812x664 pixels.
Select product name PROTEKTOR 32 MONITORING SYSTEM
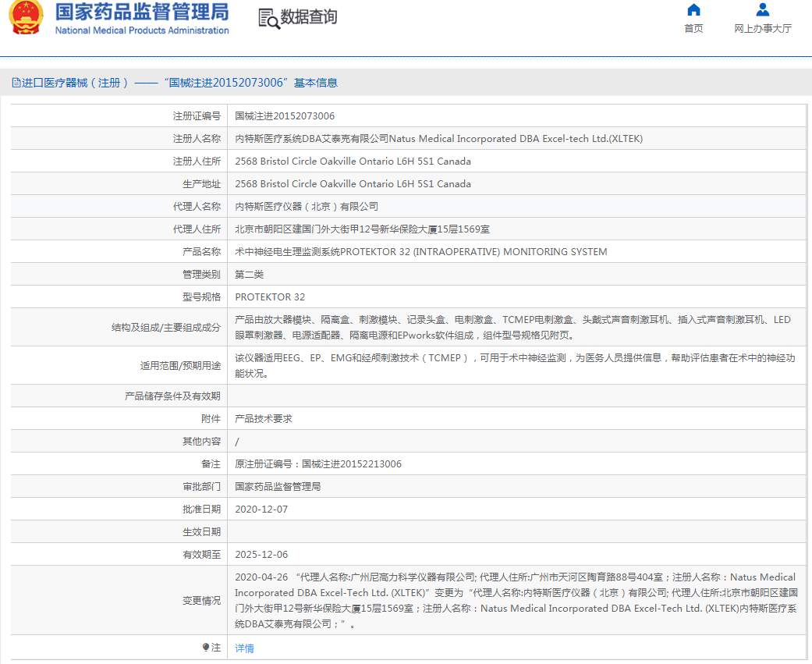pyautogui.click(x=421, y=252)
